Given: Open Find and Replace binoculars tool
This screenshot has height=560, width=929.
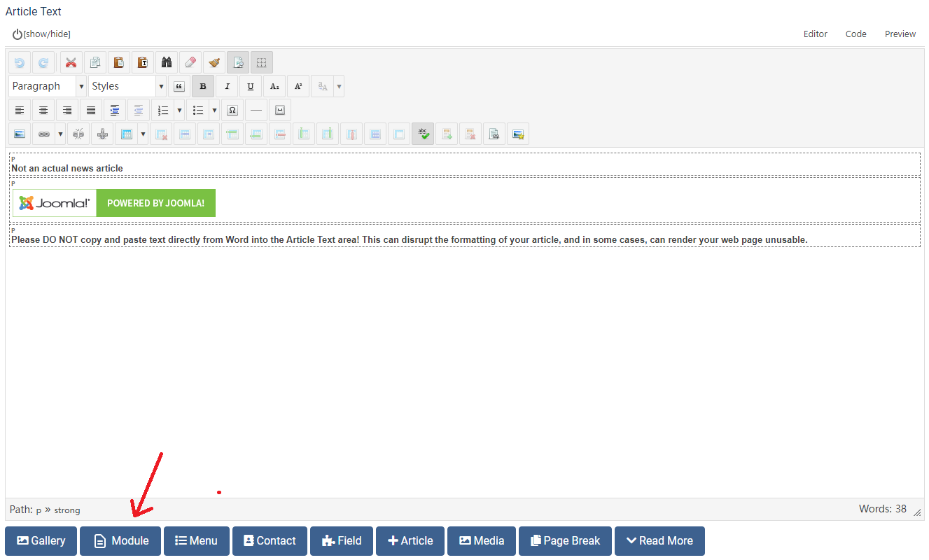Looking at the screenshot, I should (166, 63).
